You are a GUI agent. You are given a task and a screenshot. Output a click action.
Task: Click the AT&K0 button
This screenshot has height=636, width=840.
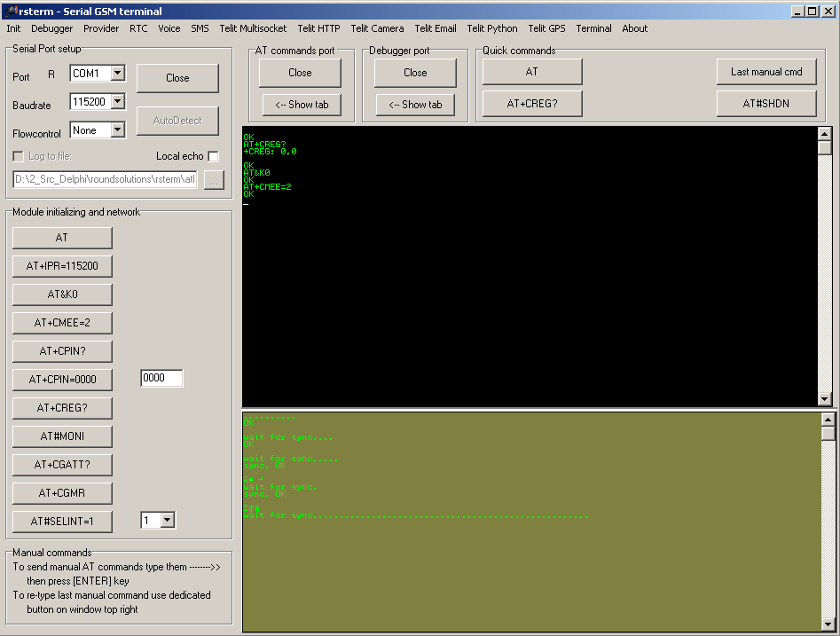[62, 294]
